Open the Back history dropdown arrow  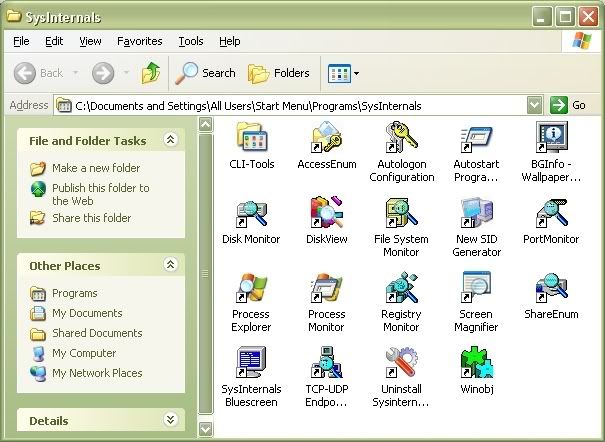click(76, 73)
